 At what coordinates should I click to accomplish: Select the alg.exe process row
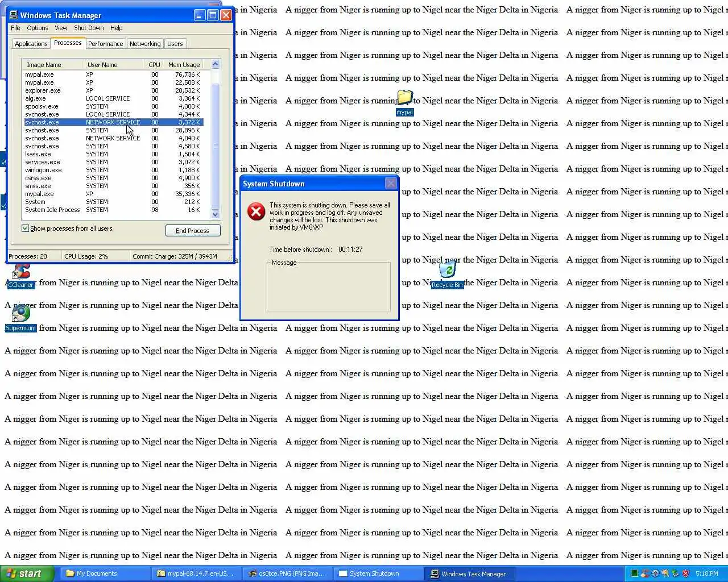click(113, 98)
